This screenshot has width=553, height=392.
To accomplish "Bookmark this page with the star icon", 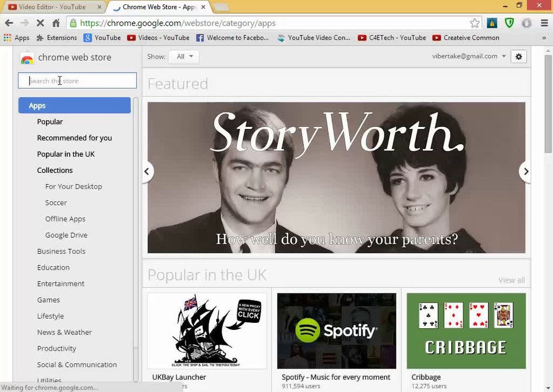I will [x=475, y=23].
